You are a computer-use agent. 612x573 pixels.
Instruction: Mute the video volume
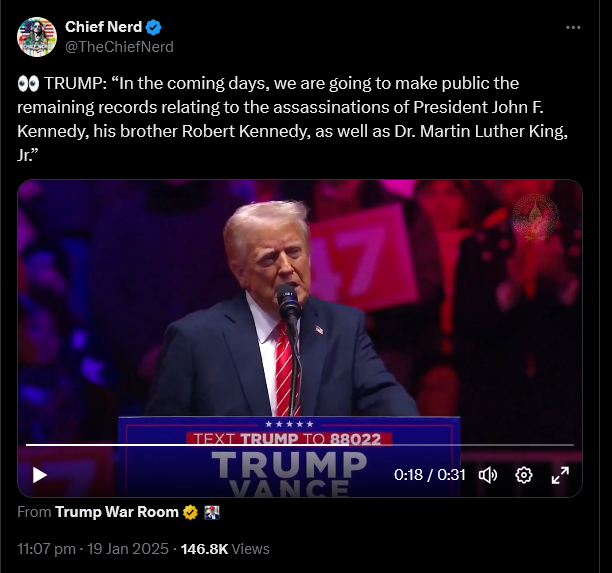pos(488,475)
